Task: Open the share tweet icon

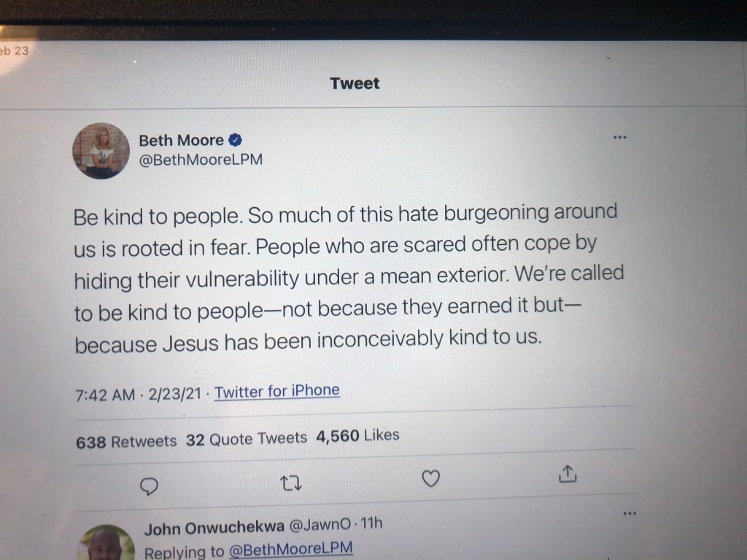Action: click(x=568, y=474)
